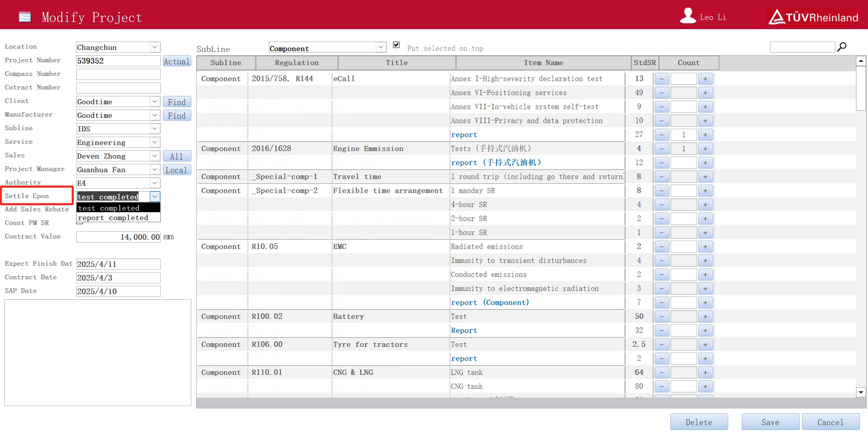Open the Location dropdown

(155, 47)
